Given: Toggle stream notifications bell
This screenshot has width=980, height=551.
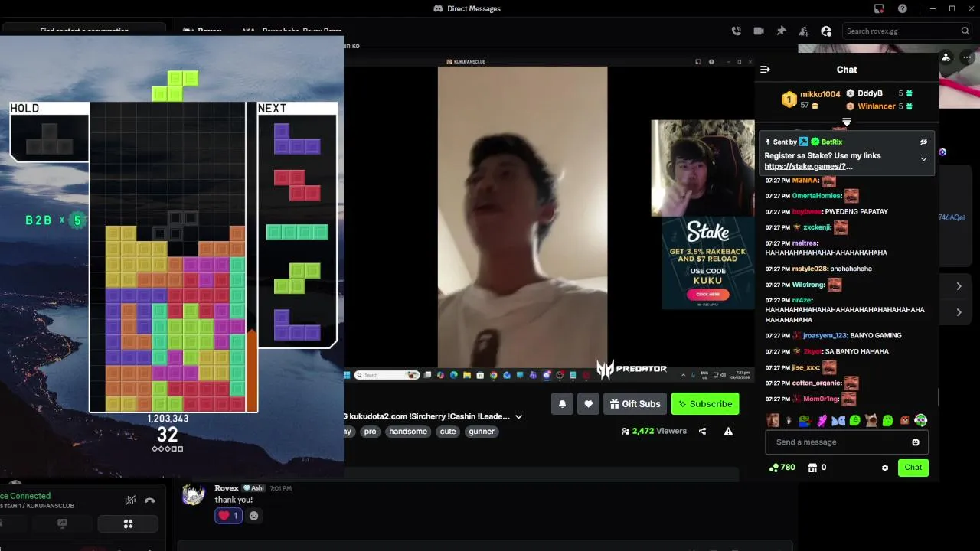Looking at the screenshot, I should click(x=562, y=404).
